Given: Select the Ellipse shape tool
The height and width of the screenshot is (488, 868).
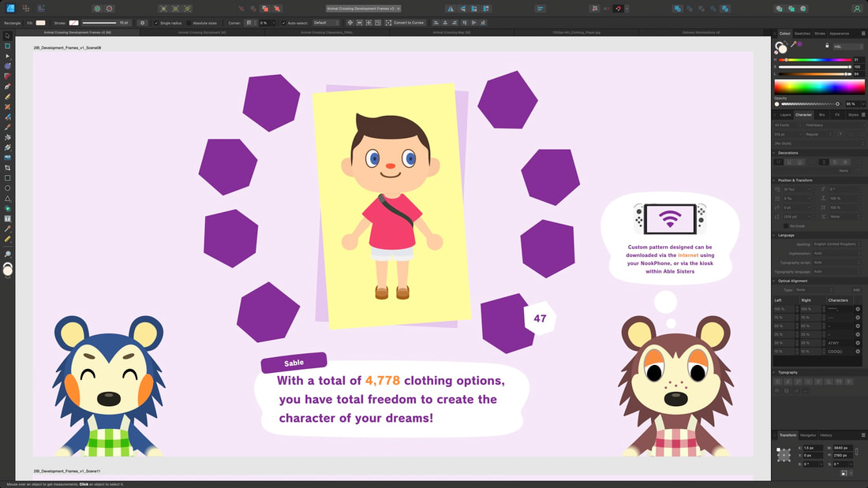Looking at the screenshot, I should click(x=7, y=188).
